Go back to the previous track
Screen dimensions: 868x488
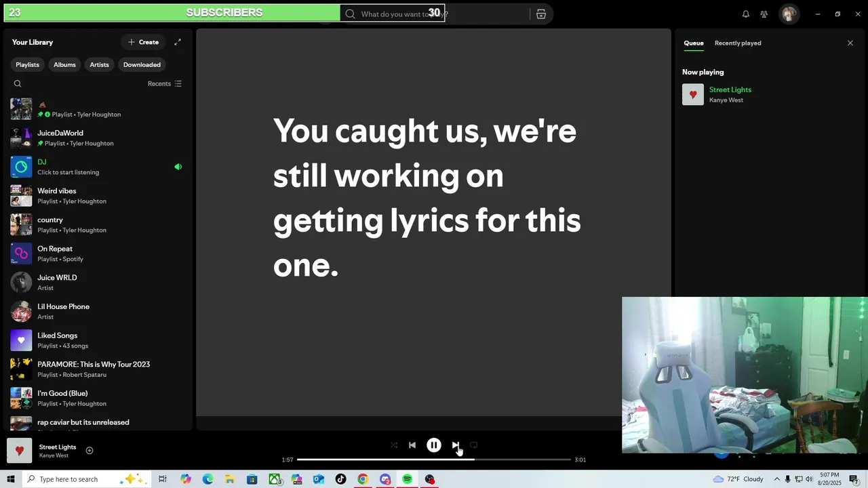point(412,445)
